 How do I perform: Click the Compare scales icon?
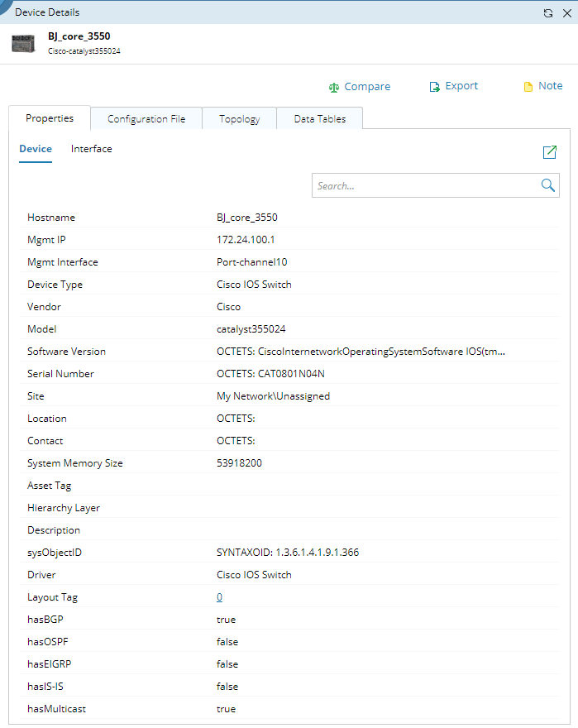(334, 87)
